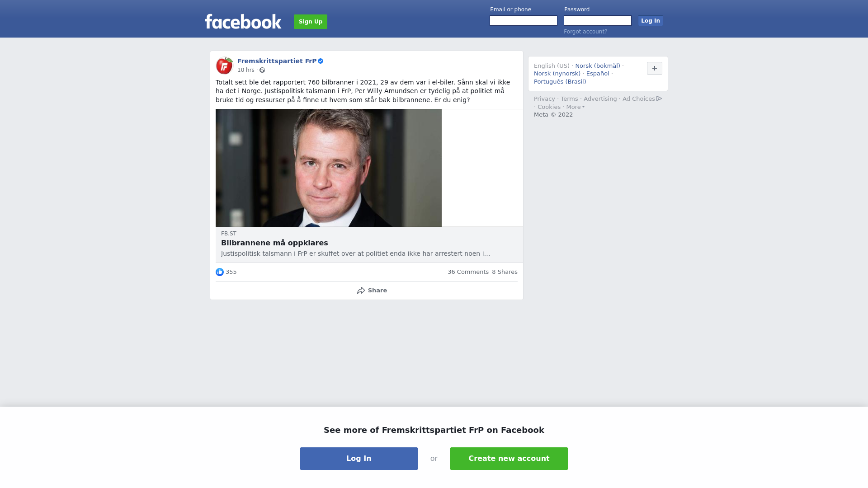Image resolution: width=868 pixels, height=488 pixels.
Task: Open the article photo thumbnail
Action: 329,168
